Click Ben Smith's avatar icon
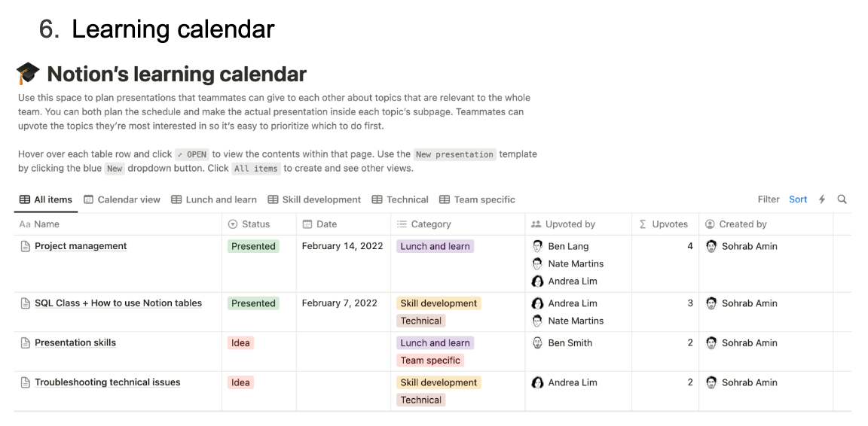Screen dimensions: 868x426 (x=537, y=342)
